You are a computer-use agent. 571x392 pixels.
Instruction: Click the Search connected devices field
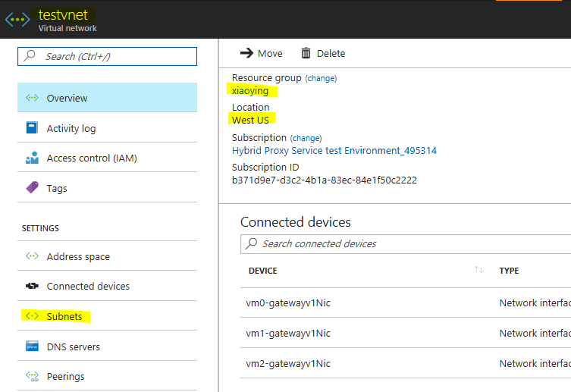406,244
